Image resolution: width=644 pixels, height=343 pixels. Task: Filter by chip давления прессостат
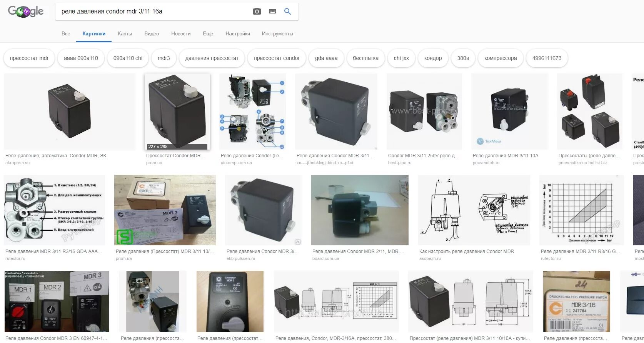click(212, 58)
